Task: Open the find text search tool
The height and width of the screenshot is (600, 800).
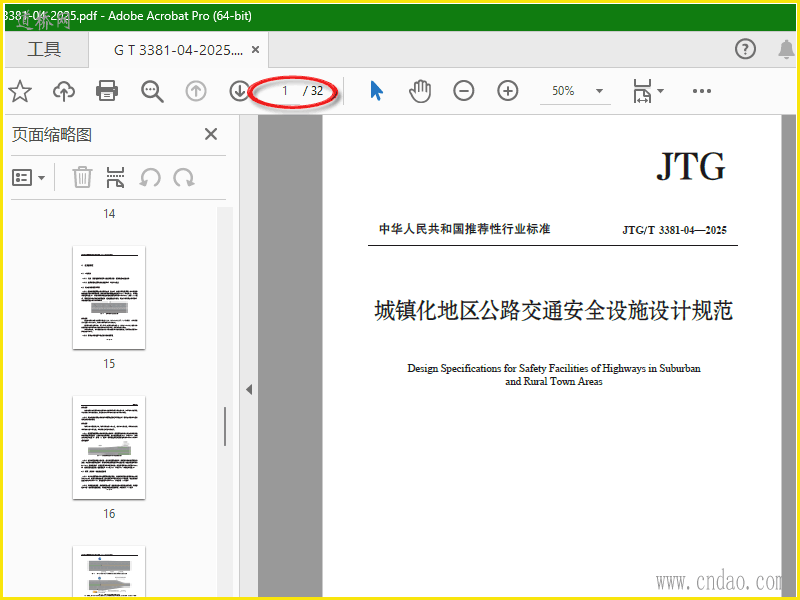Action: tap(152, 91)
